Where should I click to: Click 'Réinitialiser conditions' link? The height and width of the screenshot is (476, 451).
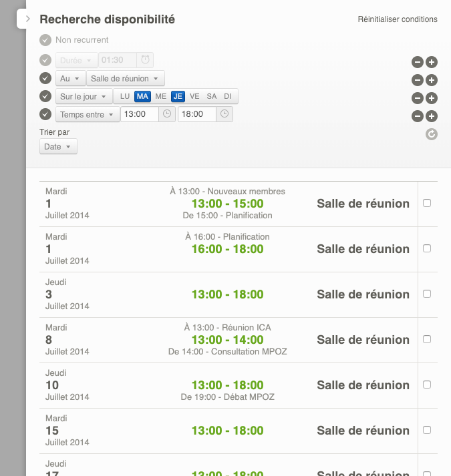pyautogui.click(x=398, y=19)
